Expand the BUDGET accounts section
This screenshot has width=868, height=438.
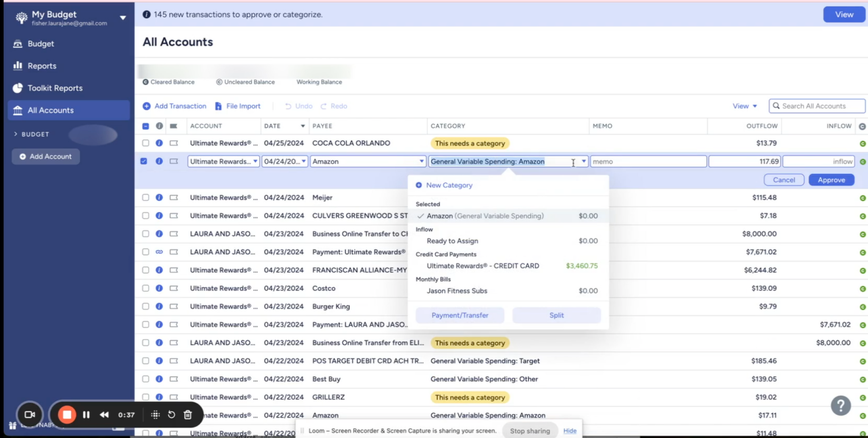click(16, 134)
